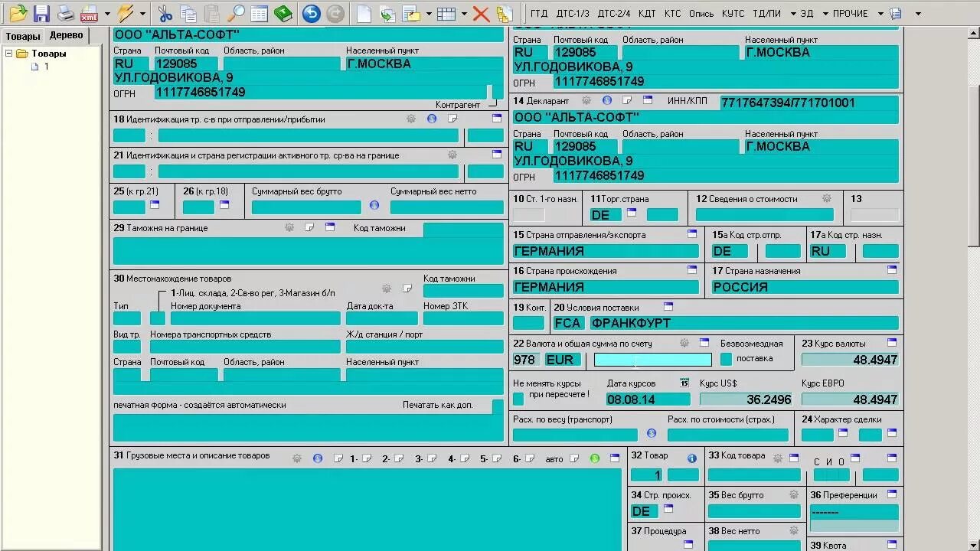The height and width of the screenshot is (551, 980).
Task: Click the paste clipboard toolbar icon
Action: (211, 13)
